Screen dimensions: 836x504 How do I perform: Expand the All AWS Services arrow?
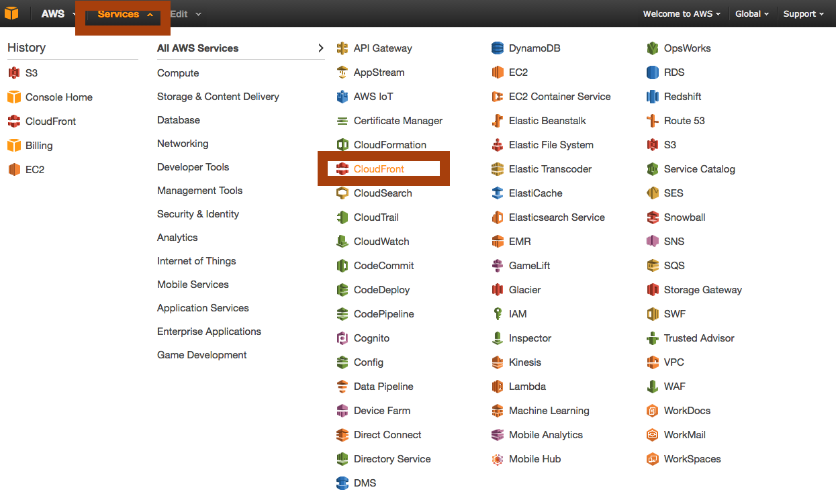[x=320, y=48]
